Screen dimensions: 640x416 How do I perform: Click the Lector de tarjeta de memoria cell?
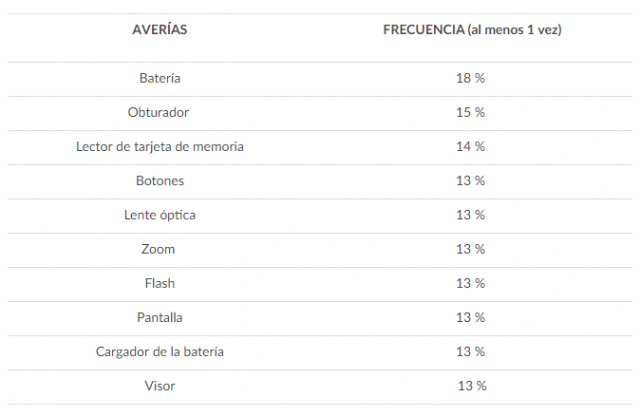pyautogui.click(x=160, y=146)
